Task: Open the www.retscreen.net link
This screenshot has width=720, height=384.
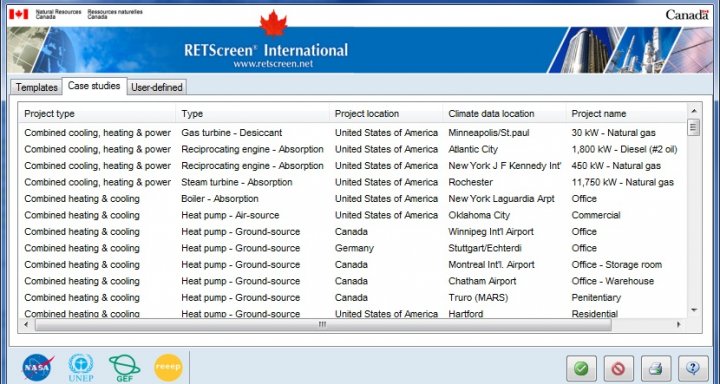Action: coord(273,64)
